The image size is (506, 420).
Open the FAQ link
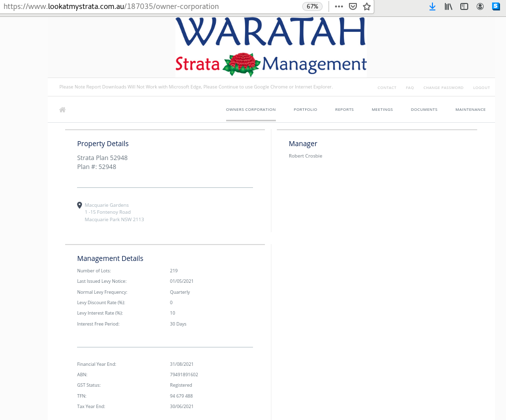pos(410,88)
